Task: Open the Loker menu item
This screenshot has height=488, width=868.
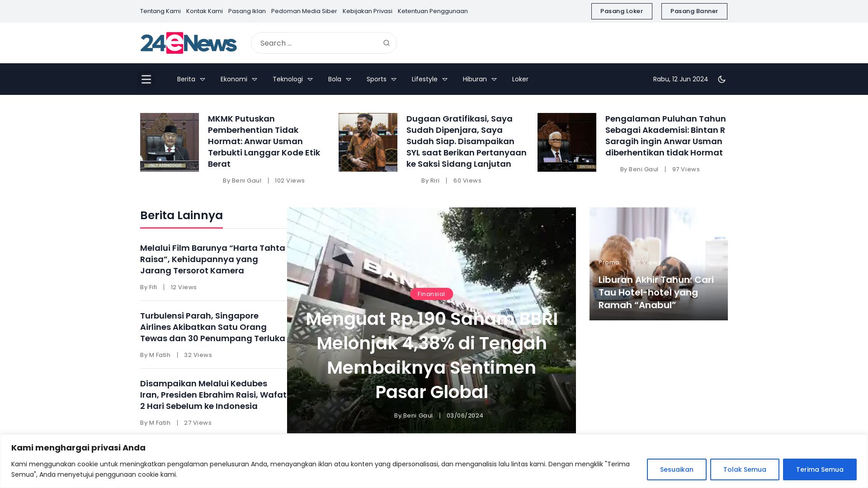Action: (x=520, y=79)
